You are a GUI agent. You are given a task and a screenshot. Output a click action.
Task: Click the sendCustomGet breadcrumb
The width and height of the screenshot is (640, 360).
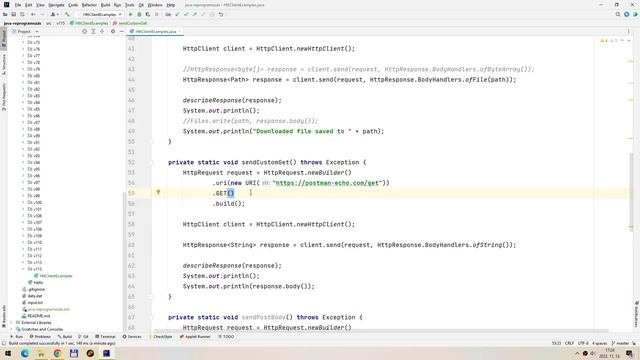click(x=131, y=23)
